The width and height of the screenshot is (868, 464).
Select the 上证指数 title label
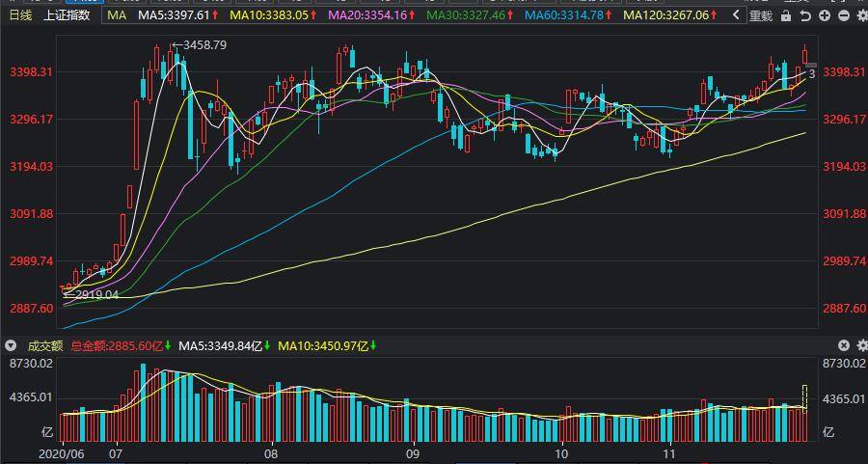point(68,15)
